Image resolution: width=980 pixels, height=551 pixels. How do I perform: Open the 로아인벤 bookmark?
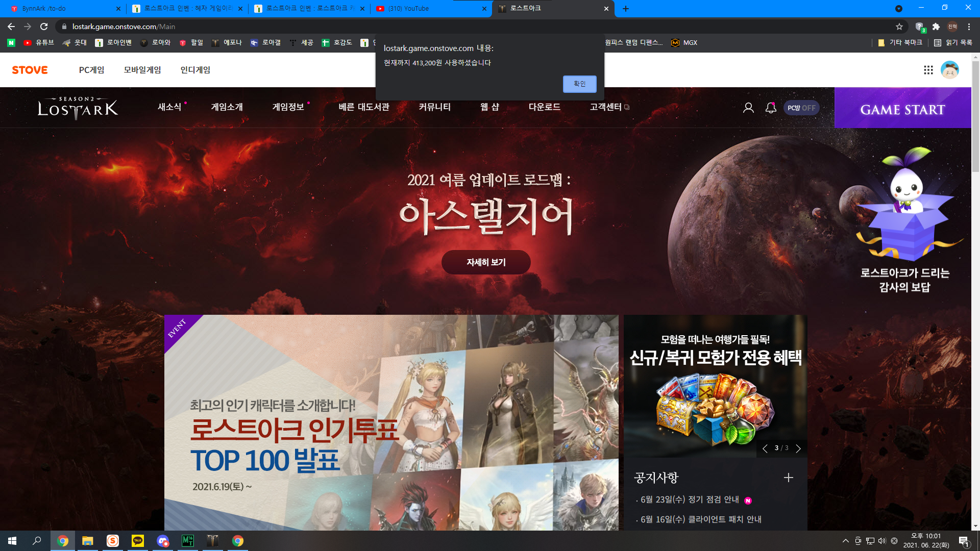tap(113, 43)
